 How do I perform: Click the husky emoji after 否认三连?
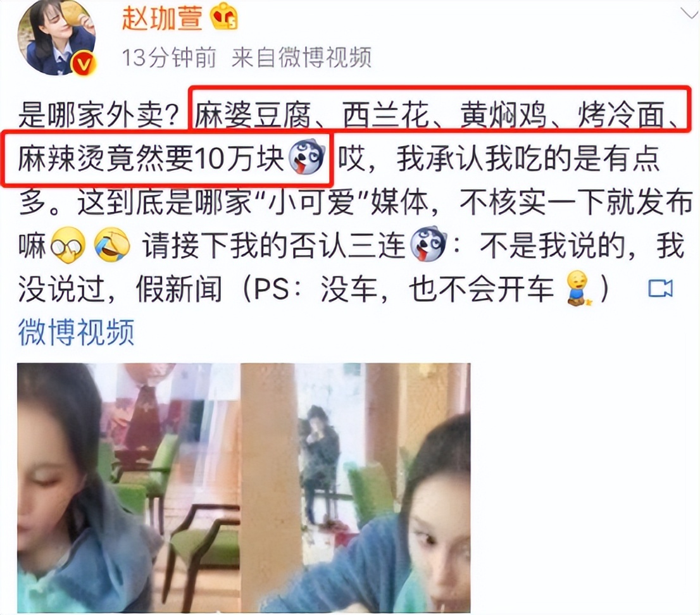428,245
